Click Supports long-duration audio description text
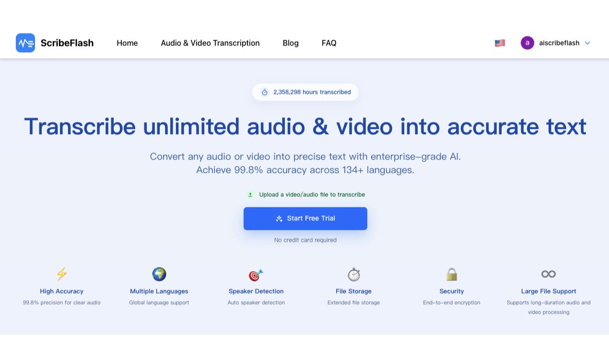Viewport: 609px width, 364px height. tap(549, 307)
